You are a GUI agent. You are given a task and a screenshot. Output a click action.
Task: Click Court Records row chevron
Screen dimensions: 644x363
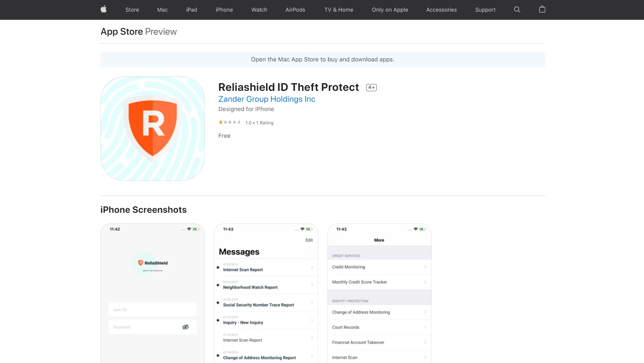tap(425, 327)
